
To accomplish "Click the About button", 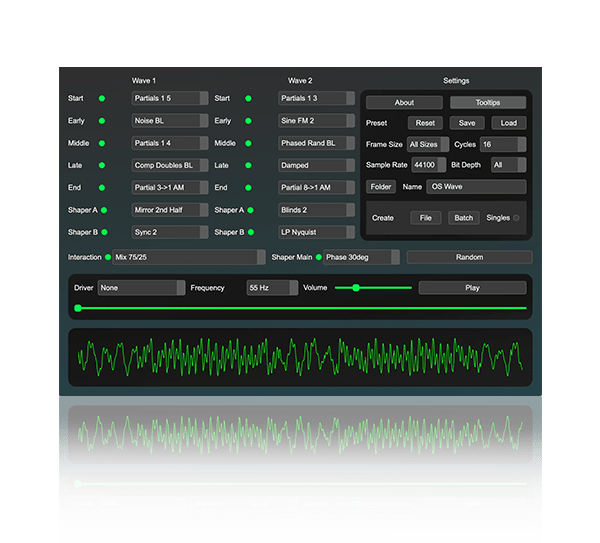I will [x=404, y=102].
